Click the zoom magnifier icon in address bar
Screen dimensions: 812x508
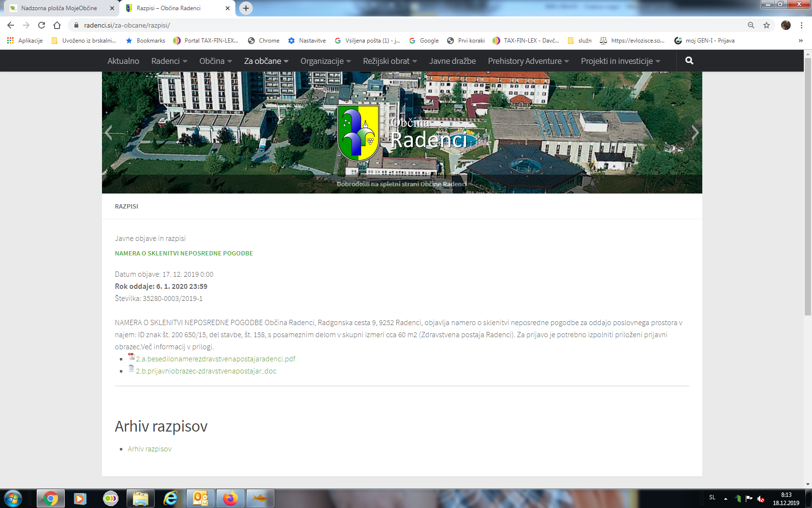(751, 25)
